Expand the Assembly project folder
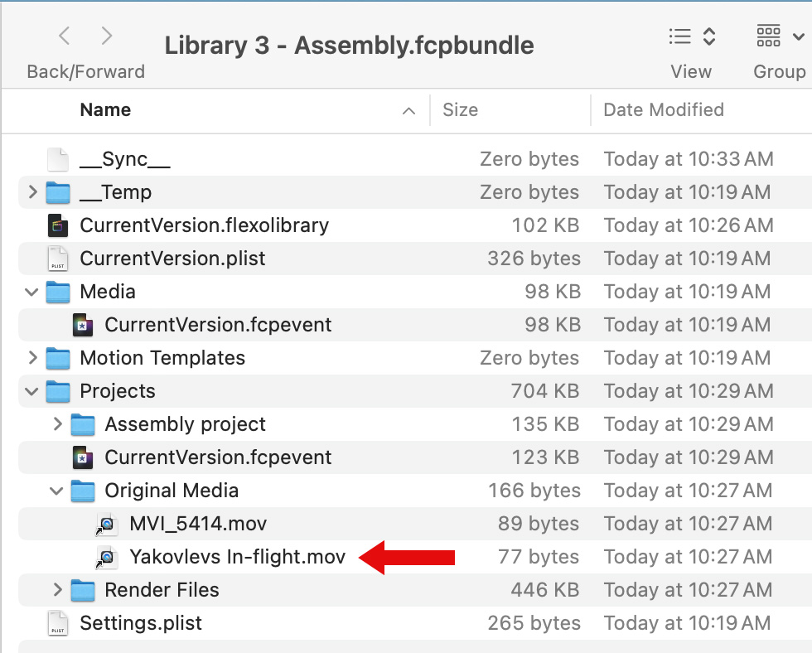The image size is (812, 653). point(57,424)
